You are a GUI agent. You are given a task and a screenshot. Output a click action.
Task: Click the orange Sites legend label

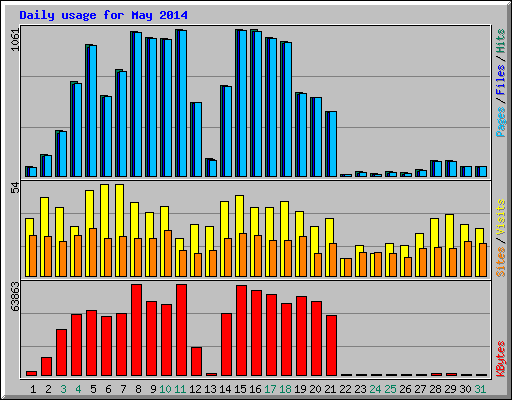click(501, 262)
